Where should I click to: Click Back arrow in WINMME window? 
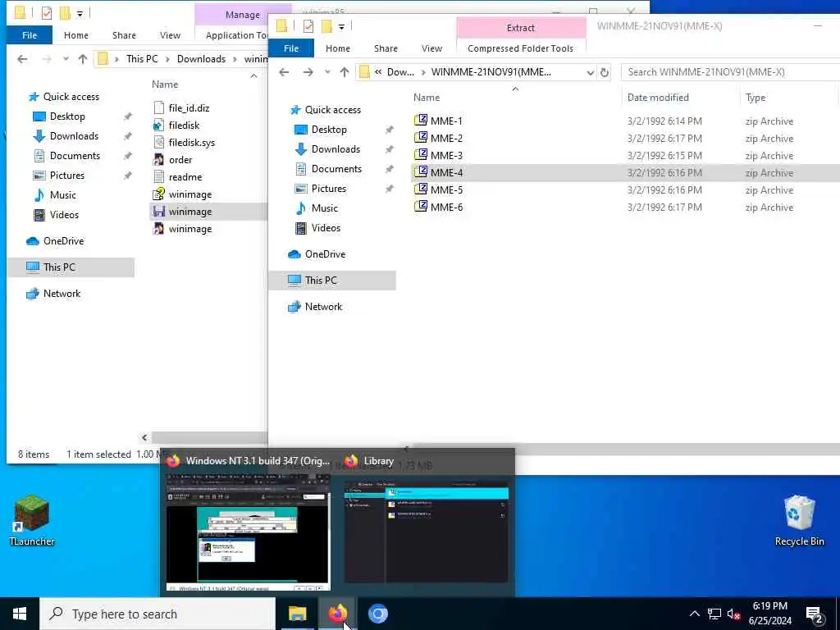(x=284, y=72)
